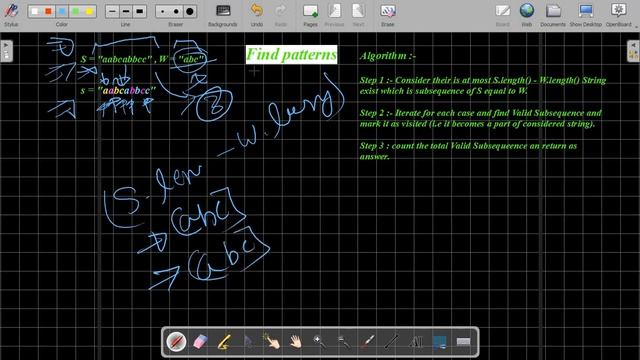Choose the medium line width
640x360 pixels.
(126, 11)
